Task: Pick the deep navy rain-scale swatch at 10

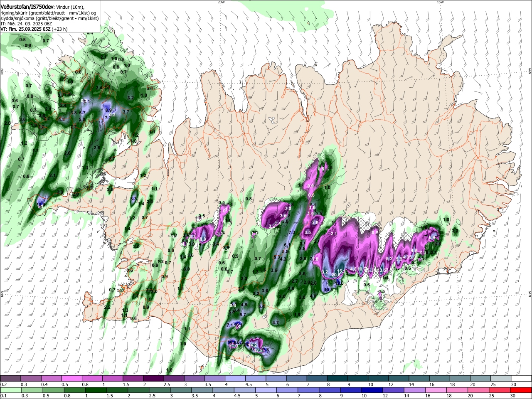Action: 372,390
